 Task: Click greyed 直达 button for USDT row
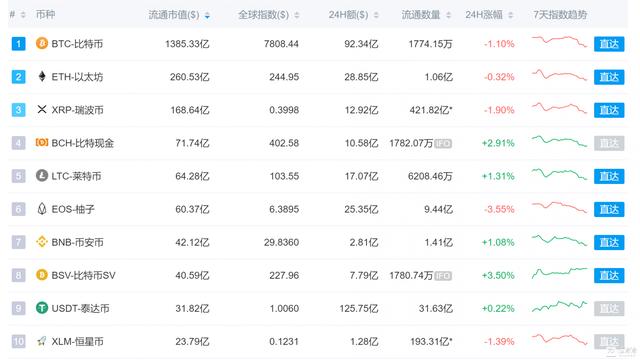click(609, 308)
